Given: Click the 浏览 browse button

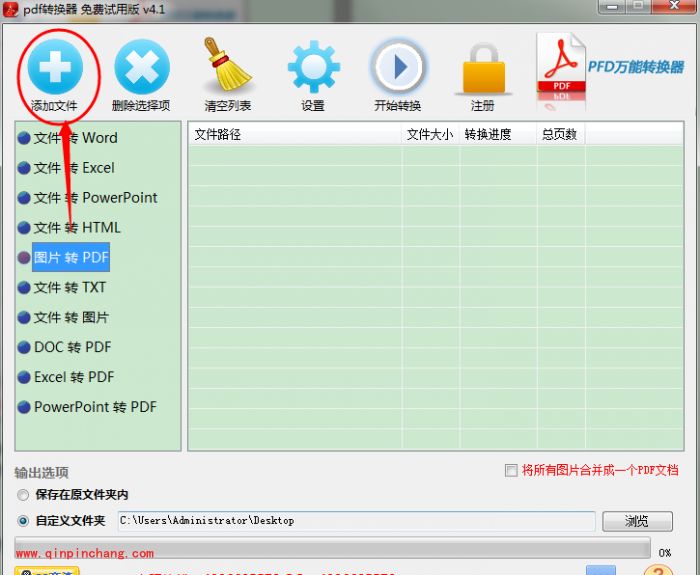Looking at the screenshot, I should click(x=637, y=521).
